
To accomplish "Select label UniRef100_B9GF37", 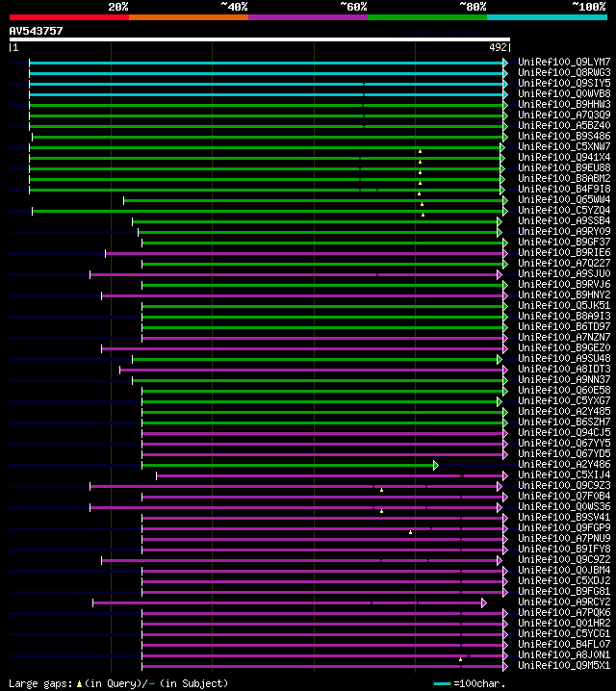I will pos(564,242).
